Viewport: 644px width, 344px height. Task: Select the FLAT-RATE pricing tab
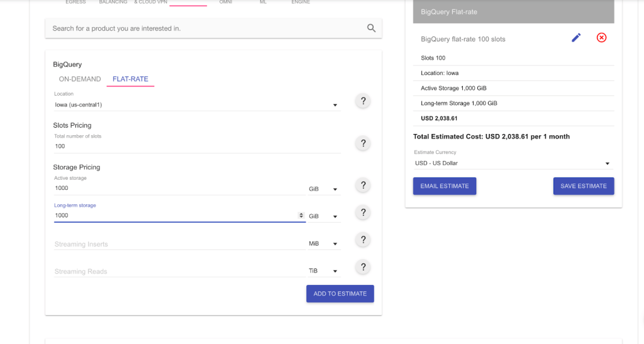(130, 79)
